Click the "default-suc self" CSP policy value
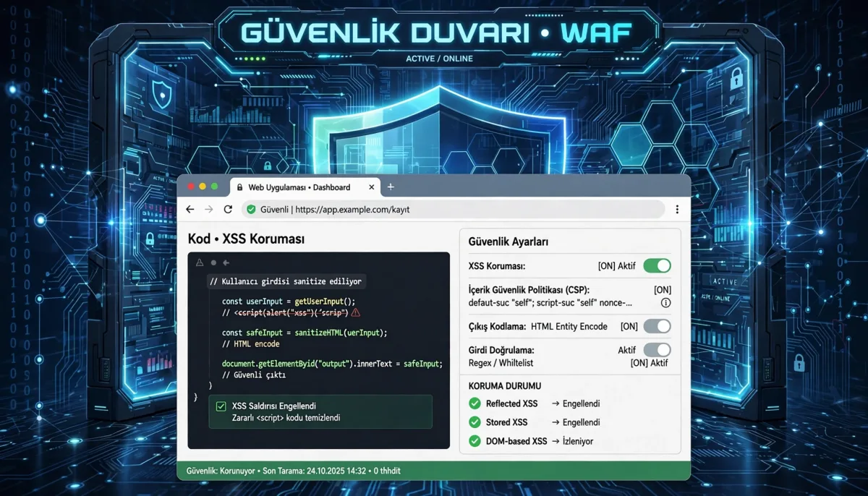The width and height of the screenshot is (868, 496). (x=550, y=303)
